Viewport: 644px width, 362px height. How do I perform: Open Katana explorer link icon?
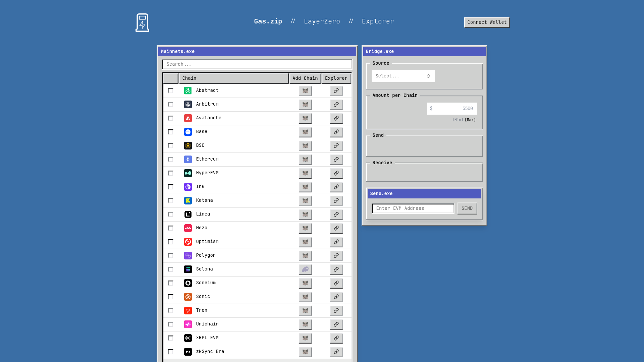coord(336,201)
